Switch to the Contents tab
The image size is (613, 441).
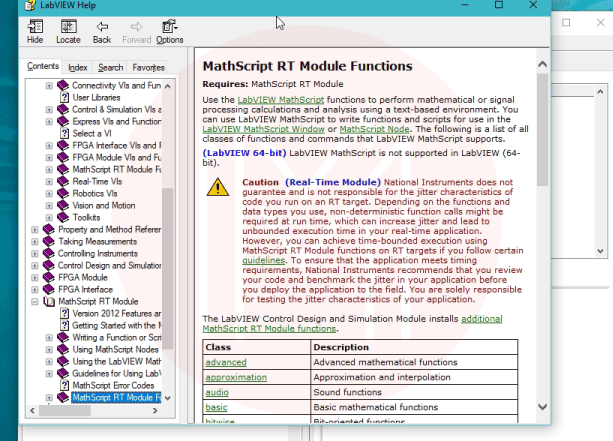point(43,66)
